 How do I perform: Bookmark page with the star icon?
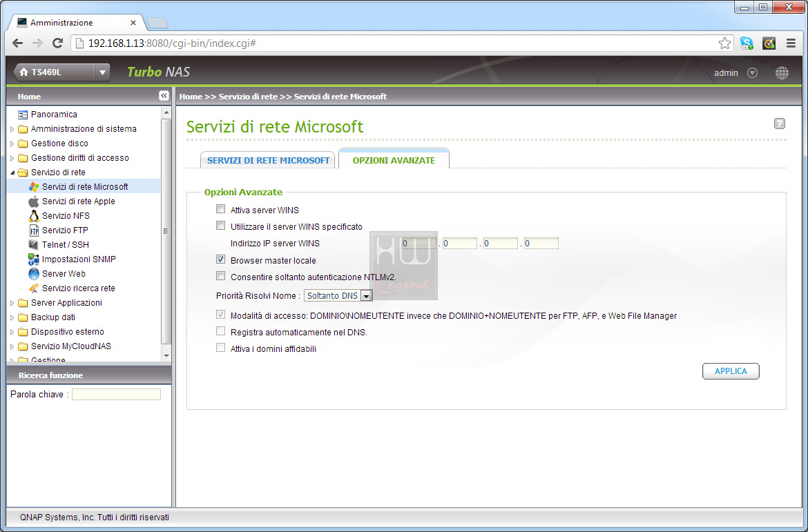click(x=724, y=43)
